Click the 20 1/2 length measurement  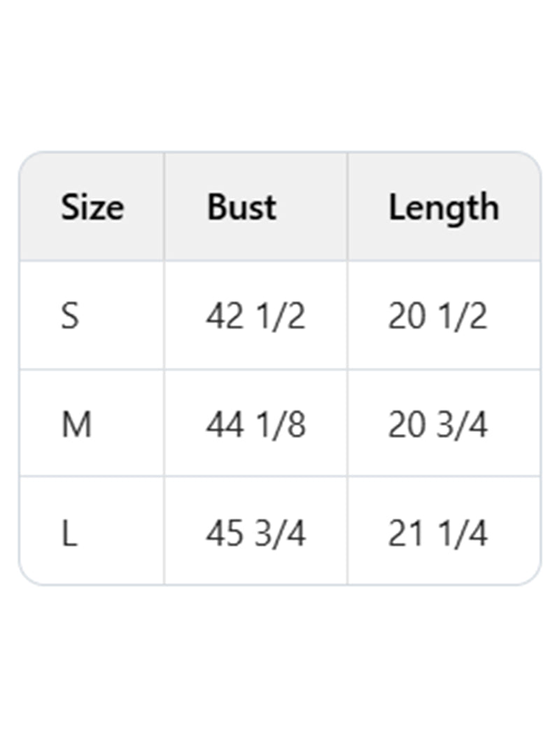(437, 316)
